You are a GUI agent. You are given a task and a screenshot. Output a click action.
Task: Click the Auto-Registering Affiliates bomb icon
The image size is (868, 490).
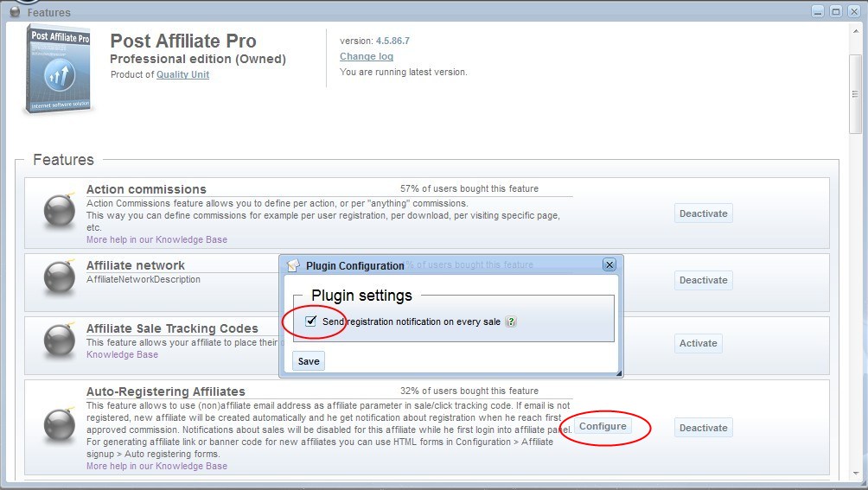60,423
